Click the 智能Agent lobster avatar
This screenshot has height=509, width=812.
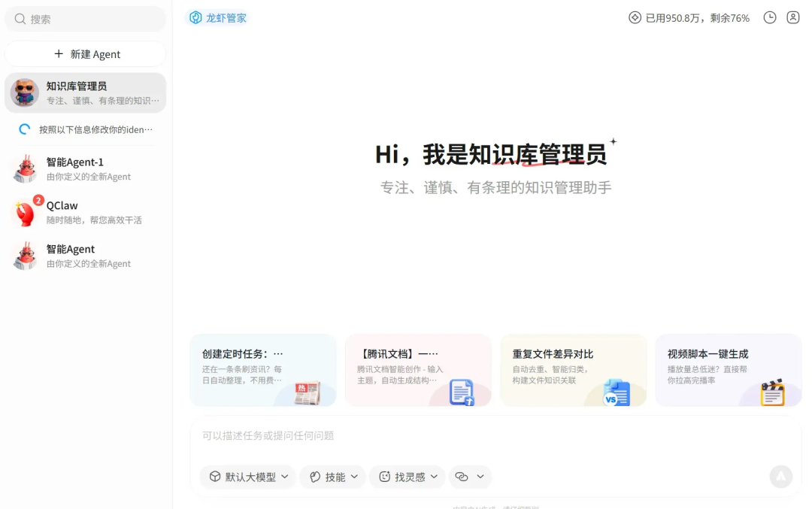(26, 256)
